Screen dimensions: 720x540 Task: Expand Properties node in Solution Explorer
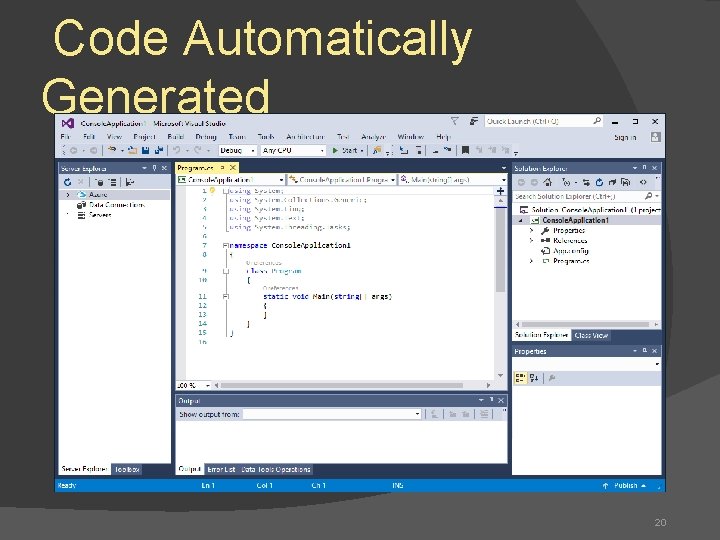pos(531,231)
